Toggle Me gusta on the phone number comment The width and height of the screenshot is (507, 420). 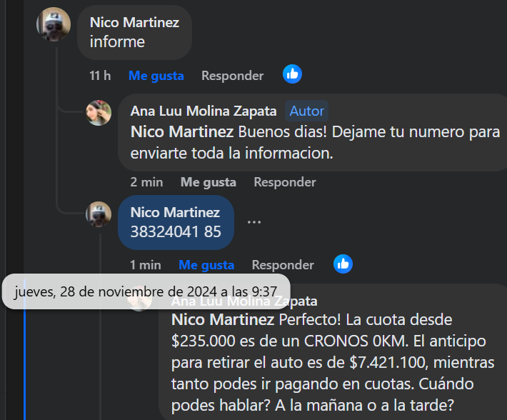(206, 265)
